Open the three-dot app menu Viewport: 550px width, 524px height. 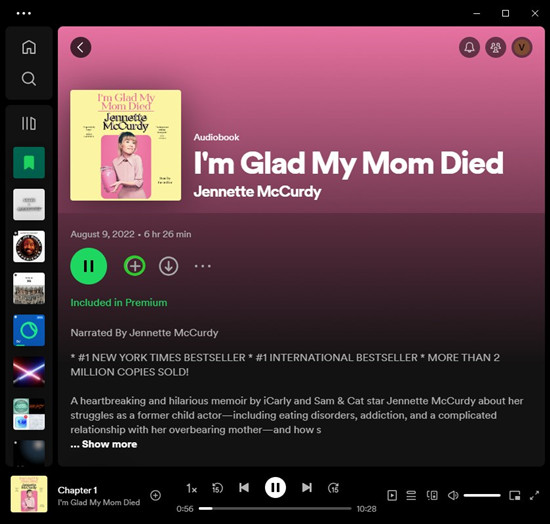click(24, 13)
